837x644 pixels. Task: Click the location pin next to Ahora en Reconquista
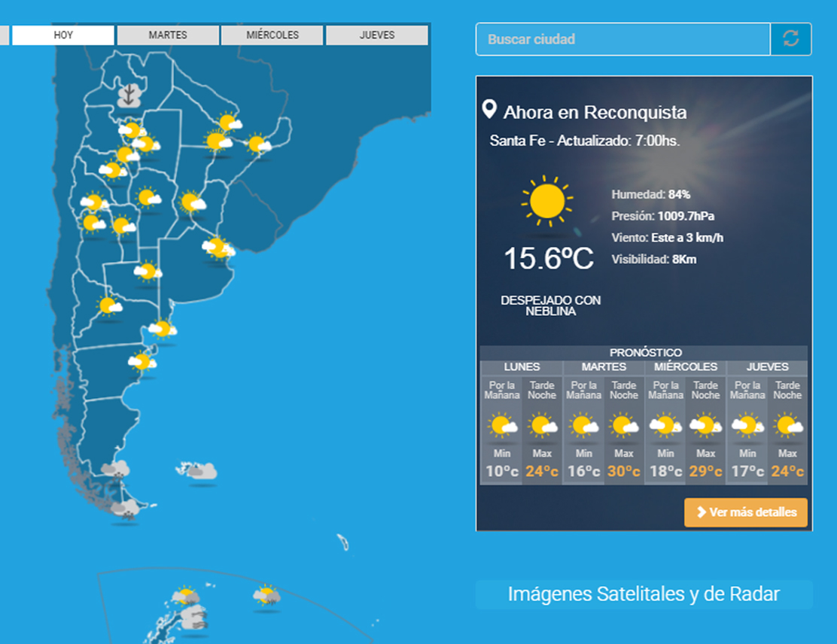489,111
